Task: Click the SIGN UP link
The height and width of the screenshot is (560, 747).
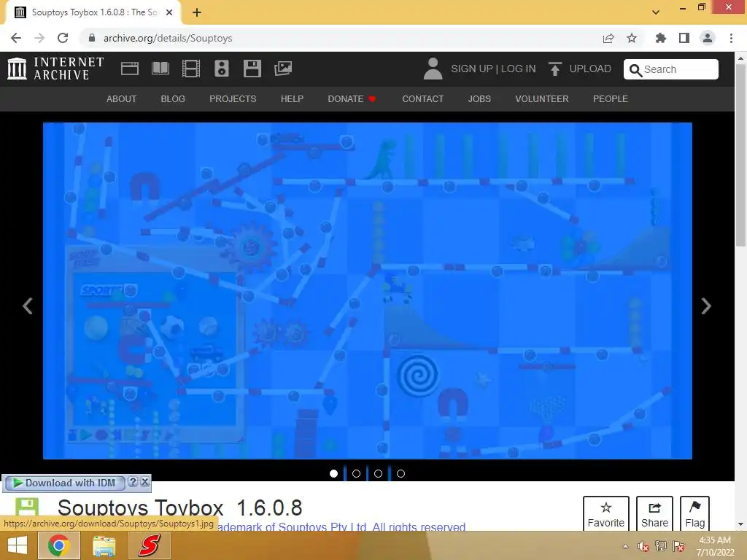Action: click(x=472, y=69)
